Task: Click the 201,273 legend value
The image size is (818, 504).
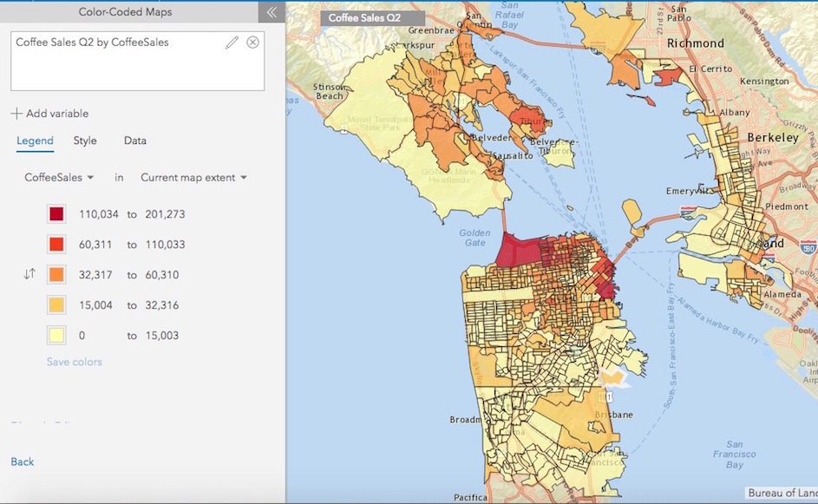Action: coord(165,214)
